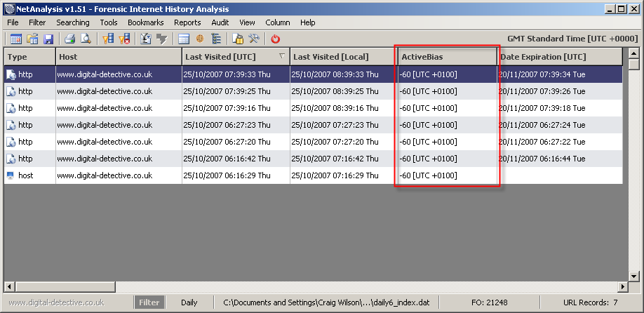Viewport: 644px width, 313px height.
Task: Click the horizontal scrollbar left arrow
Action: (x=9, y=286)
